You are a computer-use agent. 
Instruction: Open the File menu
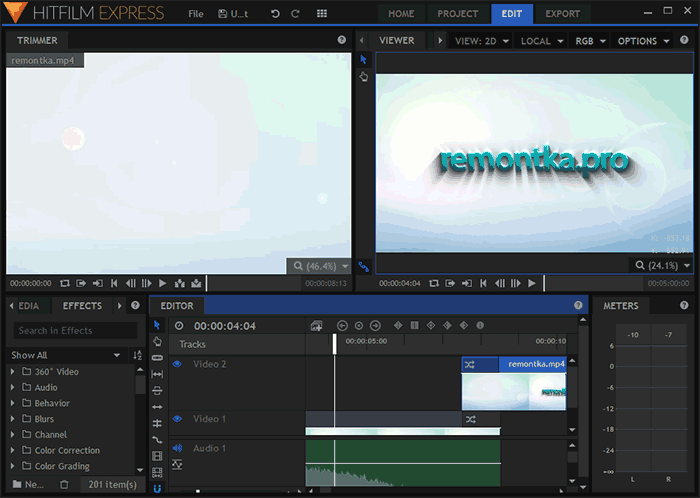click(x=196, y=14)
